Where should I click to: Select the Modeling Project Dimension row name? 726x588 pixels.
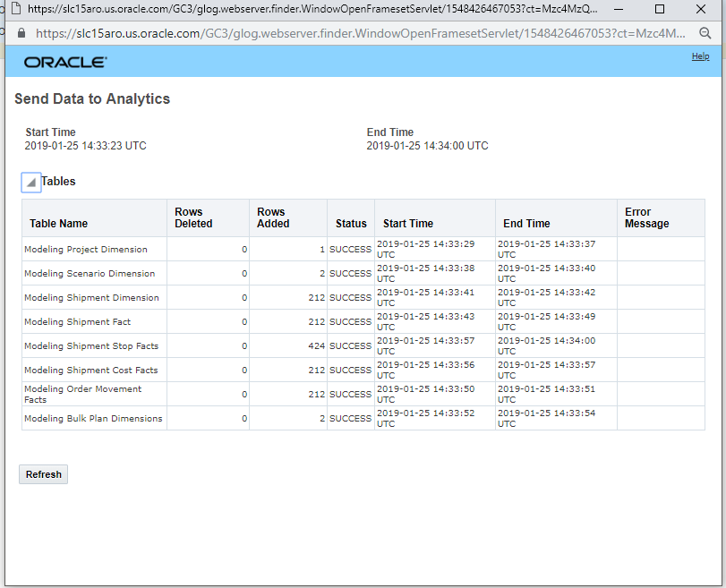86,249
